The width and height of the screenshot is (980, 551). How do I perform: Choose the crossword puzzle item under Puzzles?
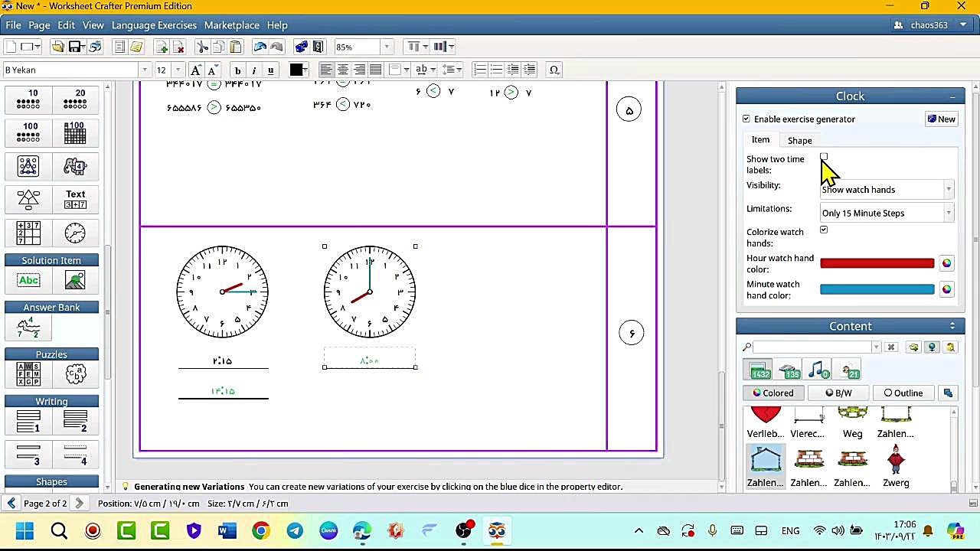28,374
